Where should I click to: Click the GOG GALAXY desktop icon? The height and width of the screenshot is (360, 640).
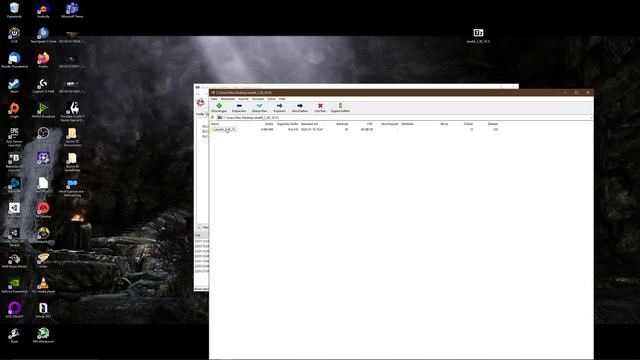click(x=14, y=308)
